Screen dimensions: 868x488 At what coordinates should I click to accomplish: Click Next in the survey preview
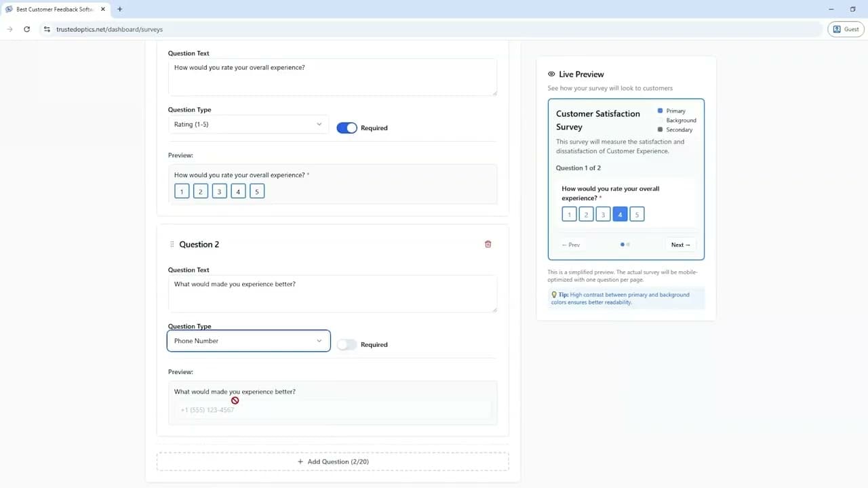(x=679, y=245)
